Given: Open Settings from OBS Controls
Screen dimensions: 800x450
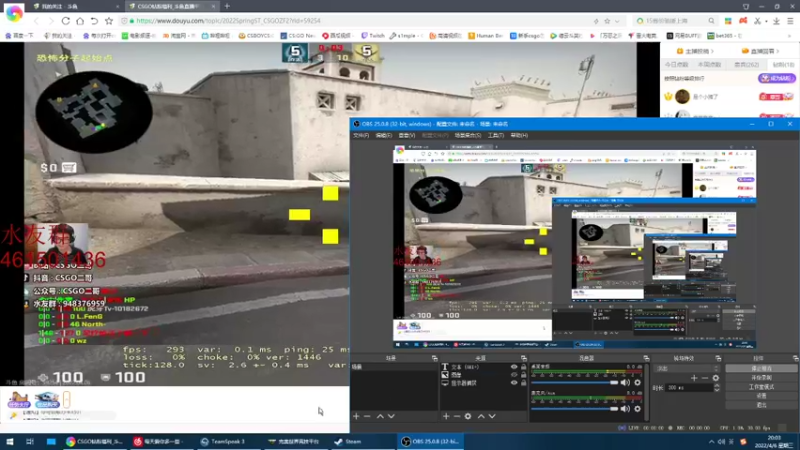Looking at the screenshot, I should point(761,396).
